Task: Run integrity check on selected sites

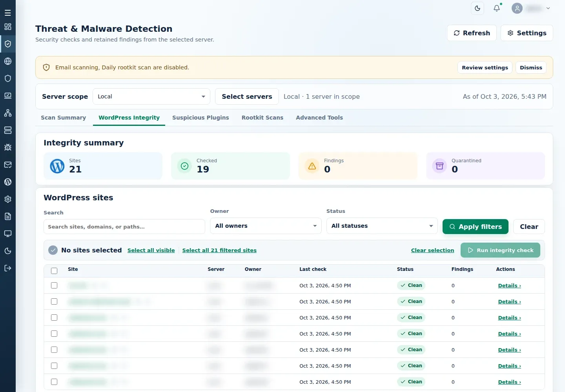Action: coord(500,250)
